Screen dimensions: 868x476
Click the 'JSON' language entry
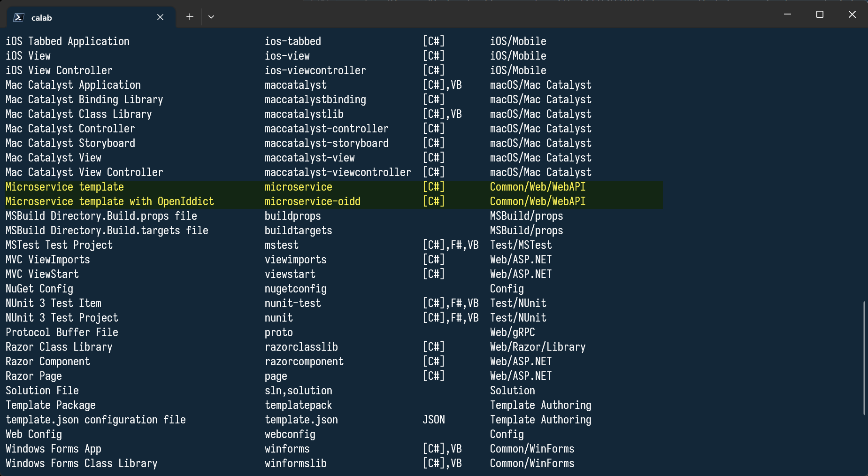click(x=434, y=420)
